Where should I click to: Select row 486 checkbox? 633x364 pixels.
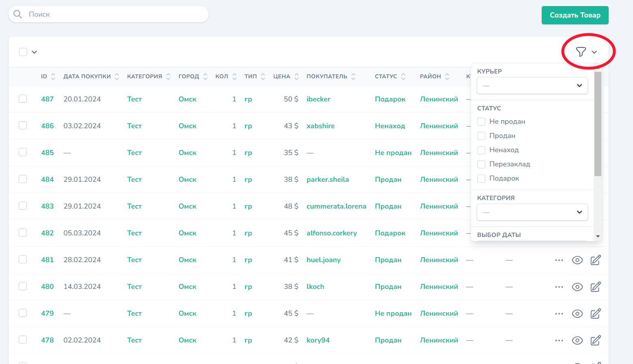23,125
